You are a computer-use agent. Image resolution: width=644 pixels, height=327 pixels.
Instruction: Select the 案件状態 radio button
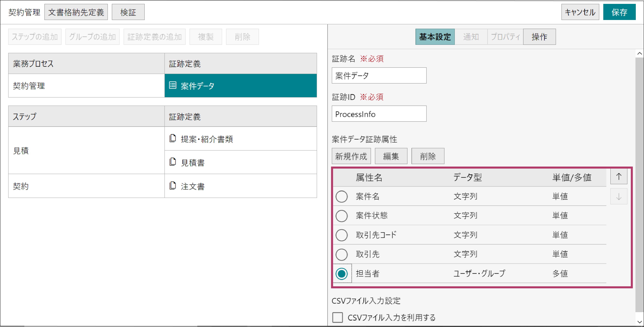(x=341, y=216)
